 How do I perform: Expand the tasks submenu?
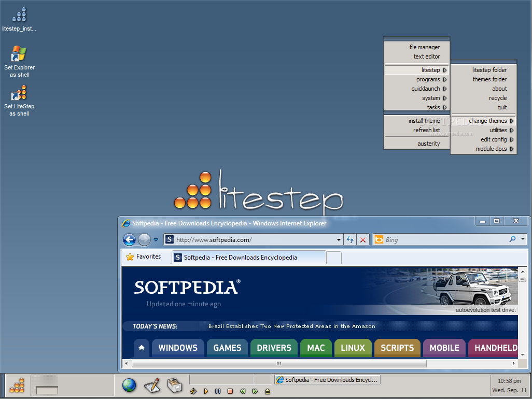click(x=417, y=107)
